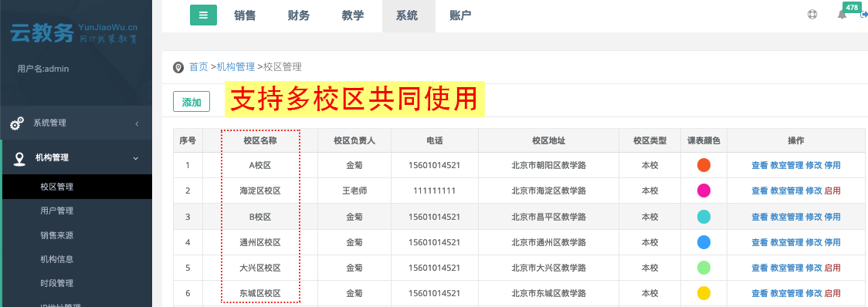Screen dimensions: 868x307
Task: Click the 添加 button
Action: (x=192, y=102)
